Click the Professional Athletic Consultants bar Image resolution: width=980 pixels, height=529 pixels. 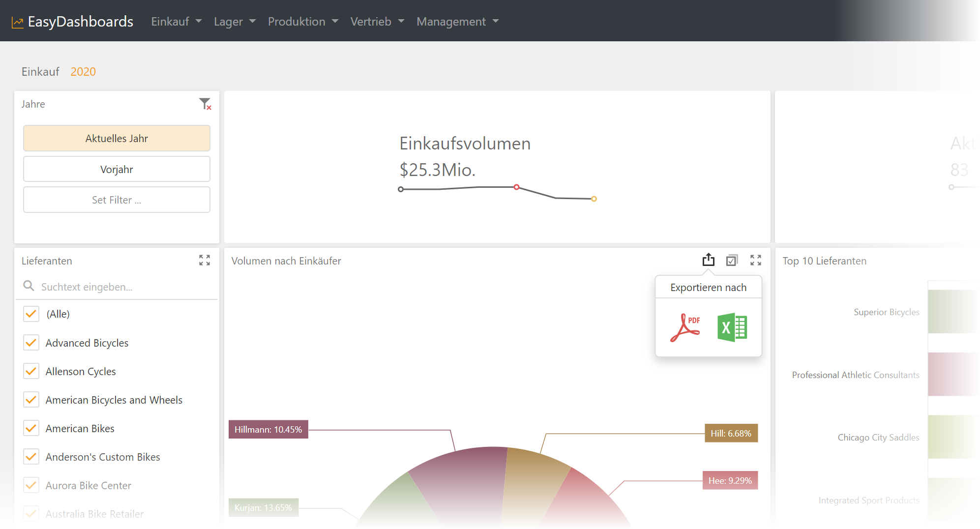tap(952, 374)
